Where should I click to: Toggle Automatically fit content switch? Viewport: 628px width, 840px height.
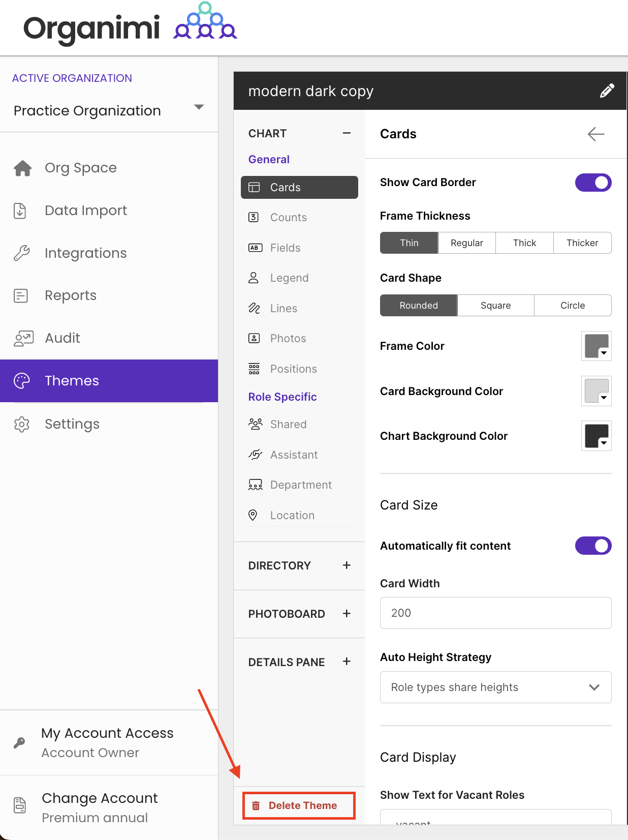[x=593, y=546]
